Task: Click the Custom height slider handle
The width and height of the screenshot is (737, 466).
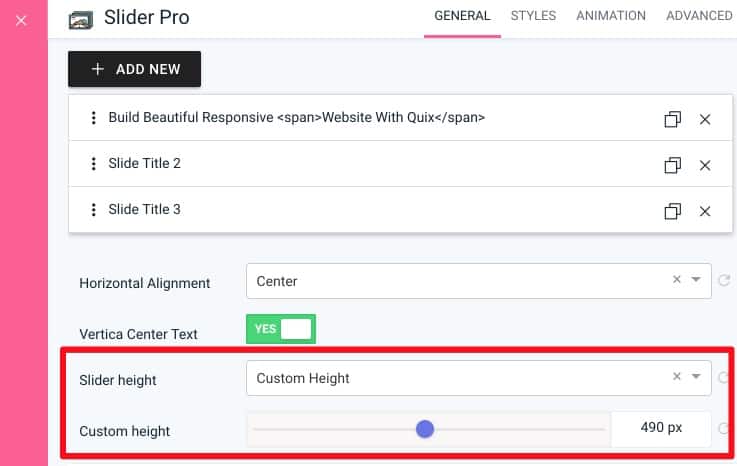Action: (425, 429)
